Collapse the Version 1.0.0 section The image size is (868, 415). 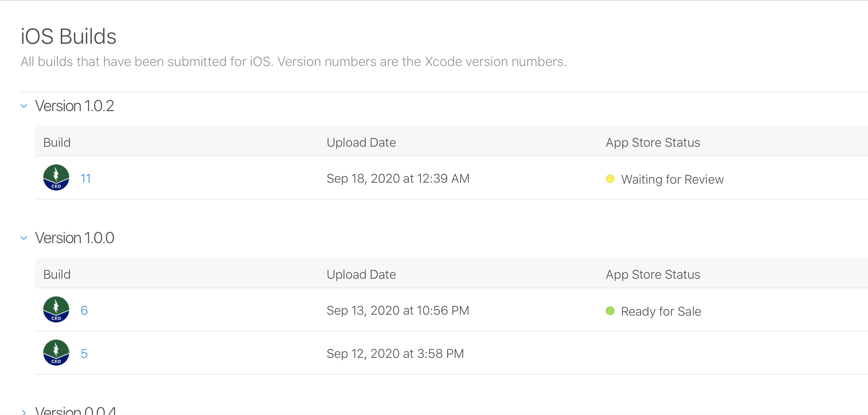tap(24, 238)
